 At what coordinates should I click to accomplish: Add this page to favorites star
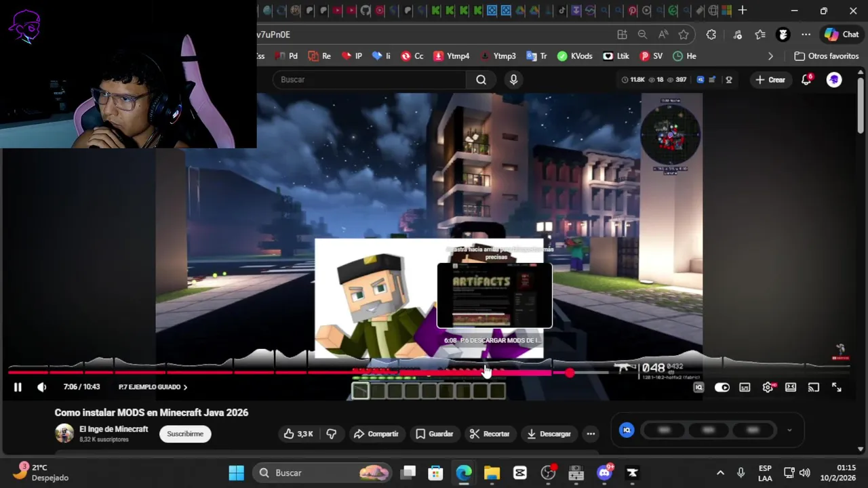[684, 35]
